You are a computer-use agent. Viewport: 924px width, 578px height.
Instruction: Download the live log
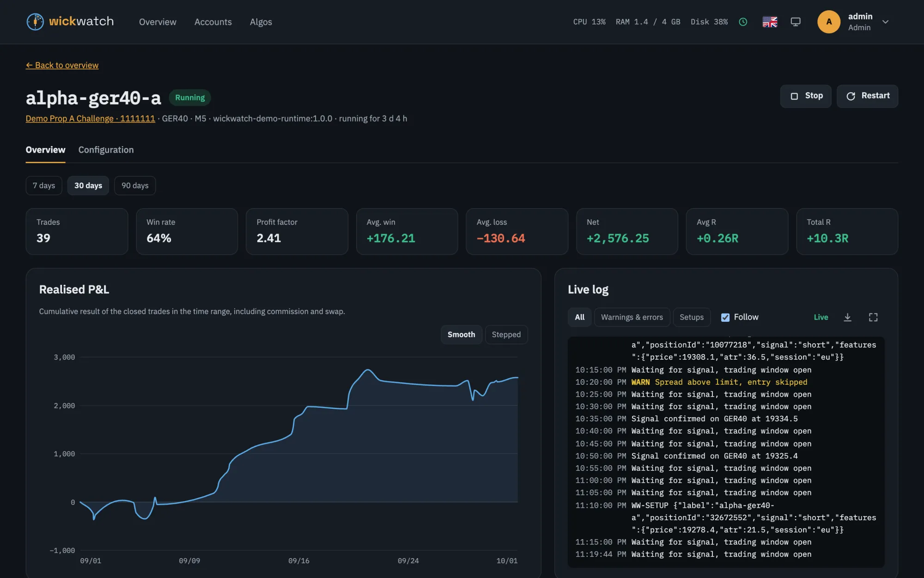[847, 317]
